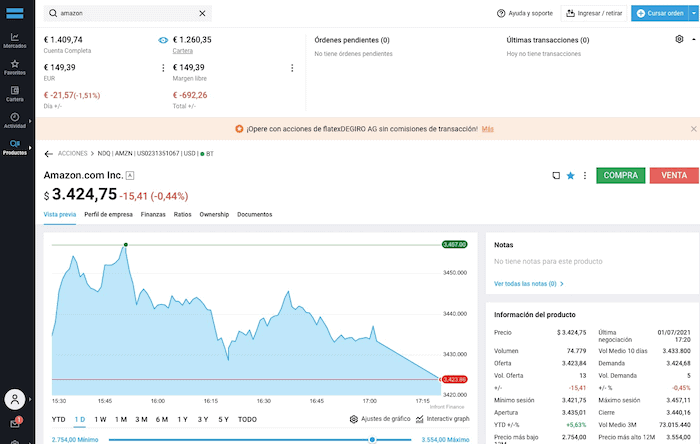The image size is (700, 444).
Task: Expand the profile submenu arrow
Action: 30,399
